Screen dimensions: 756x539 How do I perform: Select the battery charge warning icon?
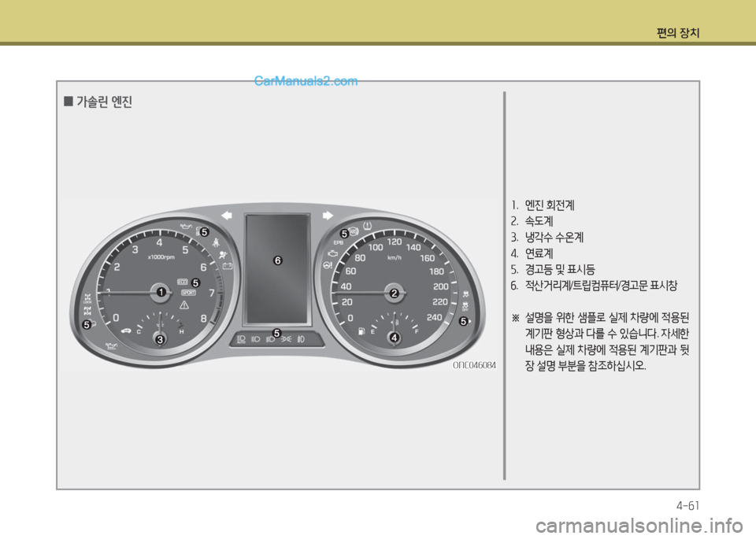point(228,266)
